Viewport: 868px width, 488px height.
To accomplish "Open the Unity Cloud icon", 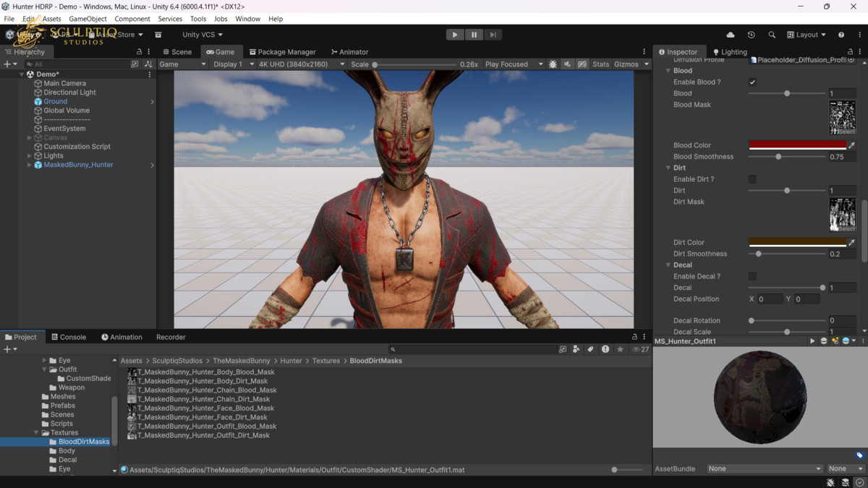I will [x=731, y=35].
